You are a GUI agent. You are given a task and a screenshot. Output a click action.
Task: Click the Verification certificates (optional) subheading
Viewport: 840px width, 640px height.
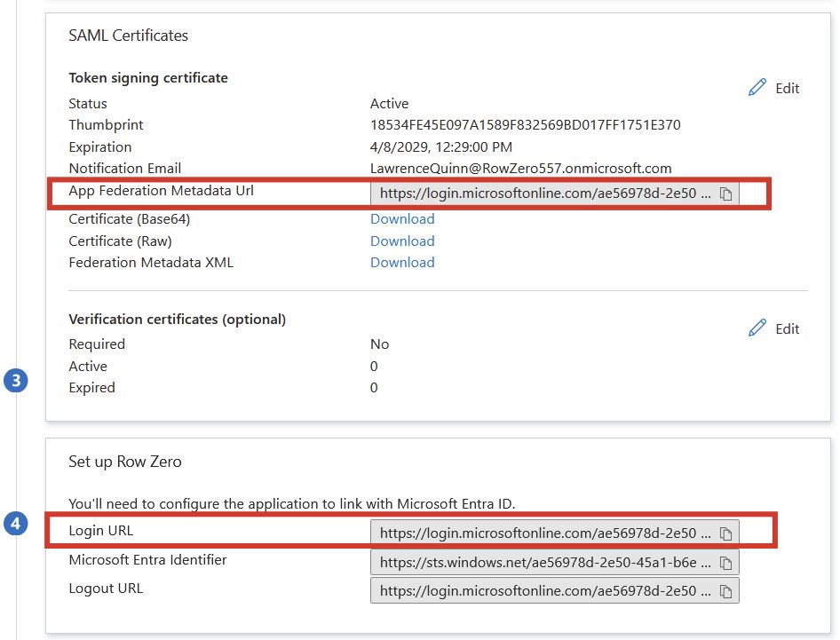[x=178, y=320]
